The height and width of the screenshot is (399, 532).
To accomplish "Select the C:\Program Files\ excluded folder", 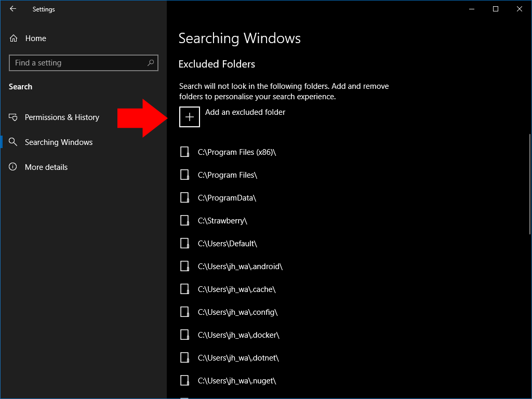I will pos(228,175).
